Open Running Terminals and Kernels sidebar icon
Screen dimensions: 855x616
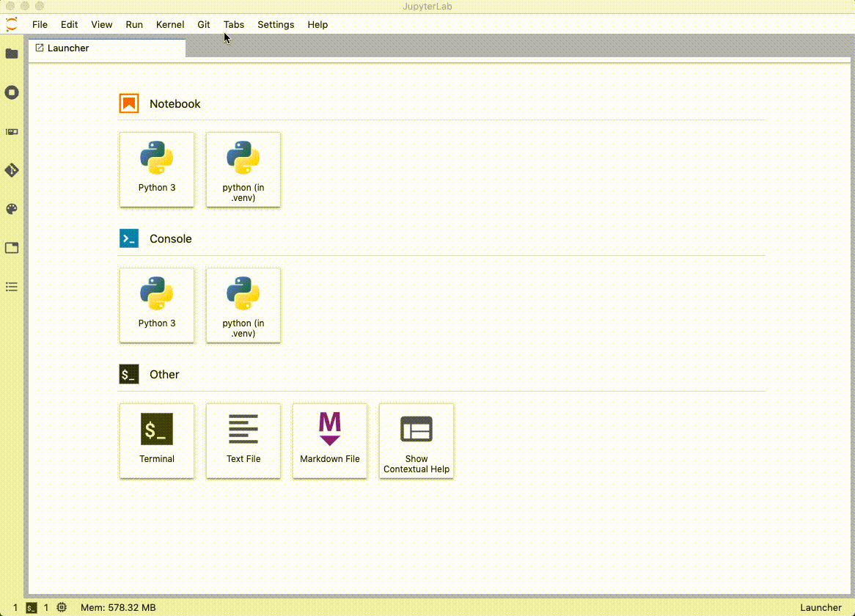point(12,92)
